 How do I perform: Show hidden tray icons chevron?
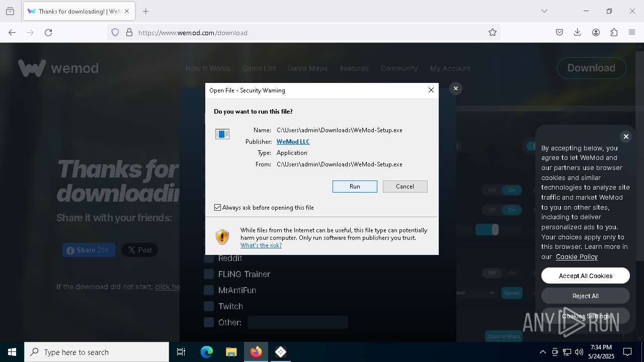point(542,352)
